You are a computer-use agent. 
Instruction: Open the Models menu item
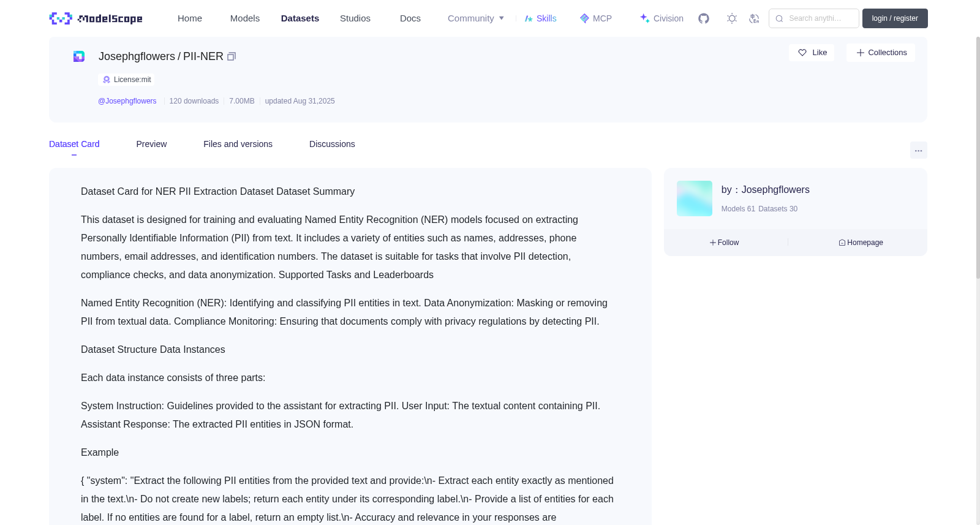245,18
